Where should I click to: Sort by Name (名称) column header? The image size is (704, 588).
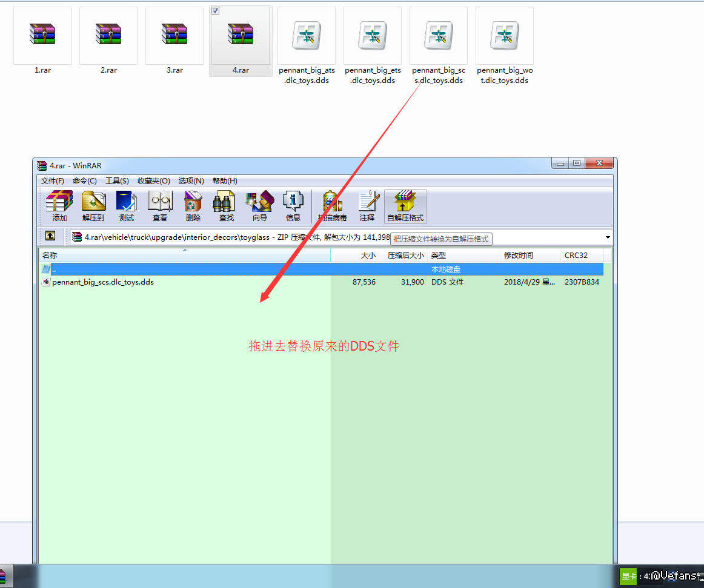185,255
